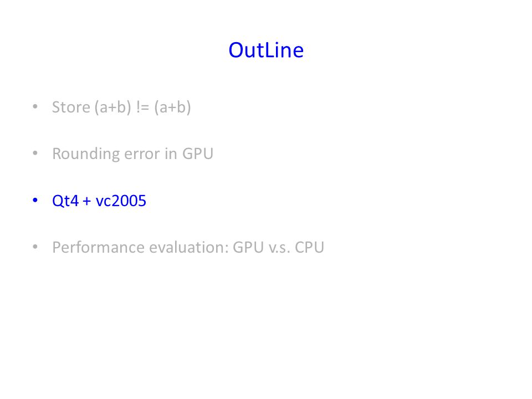Image resolution: width=532 pixels, height=399 pixels.
Task: Click the '!=' operator in first bullet
Action: (x=142, y=107)
